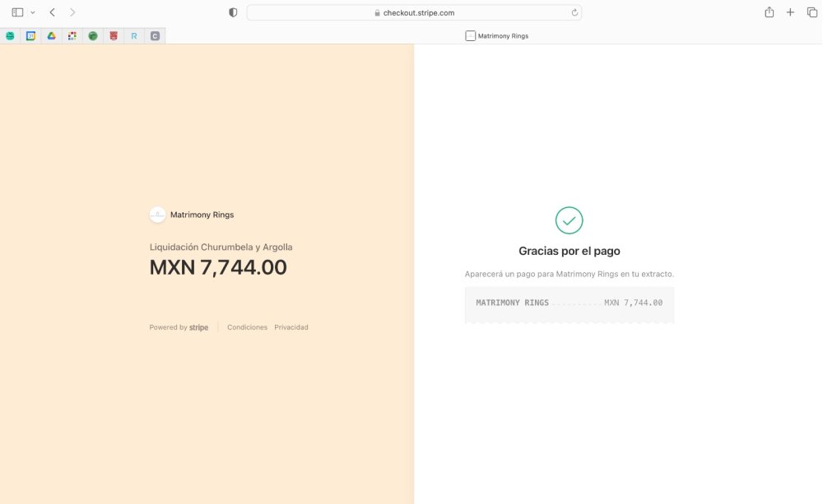823x504 pixels.
Task: Click the Gracias por el pago heading
Action: coord(569,251)
